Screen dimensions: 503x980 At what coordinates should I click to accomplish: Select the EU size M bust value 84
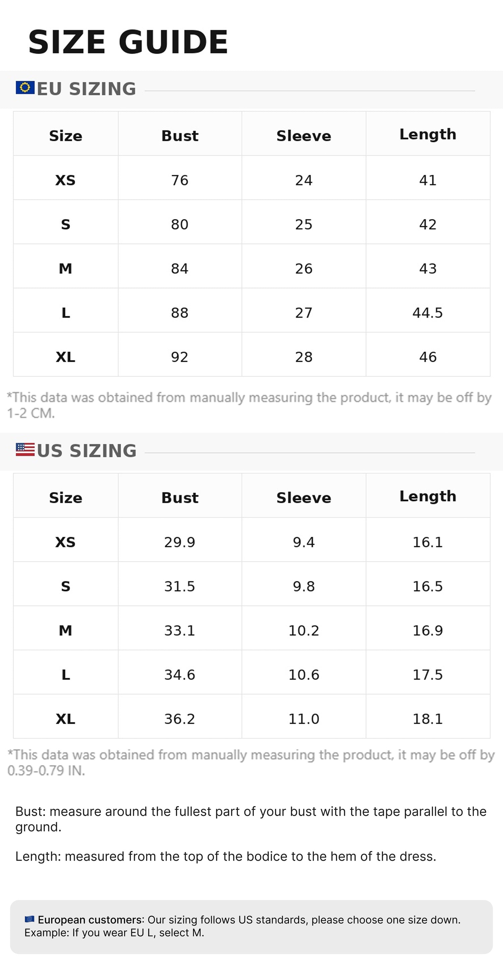point(180,269)
